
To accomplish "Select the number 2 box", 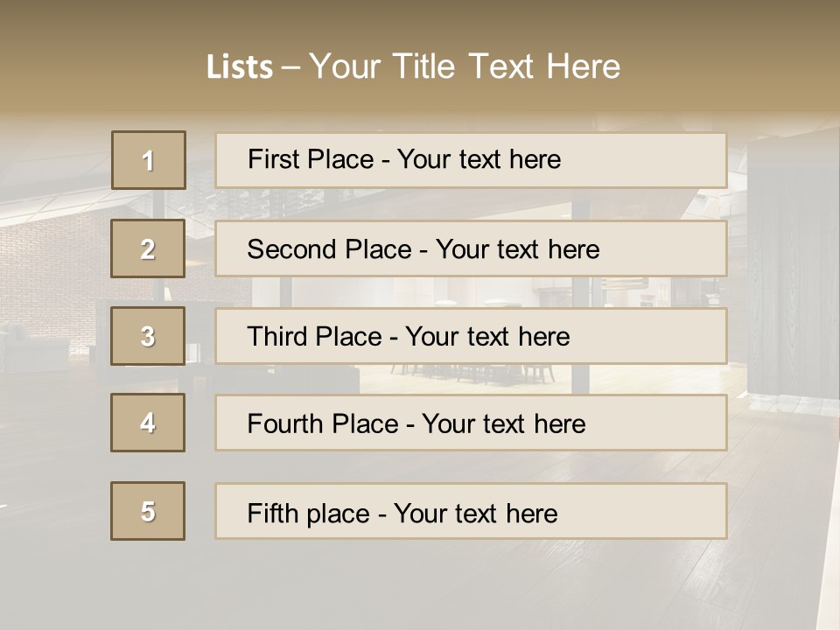I will tap(148, 248).
